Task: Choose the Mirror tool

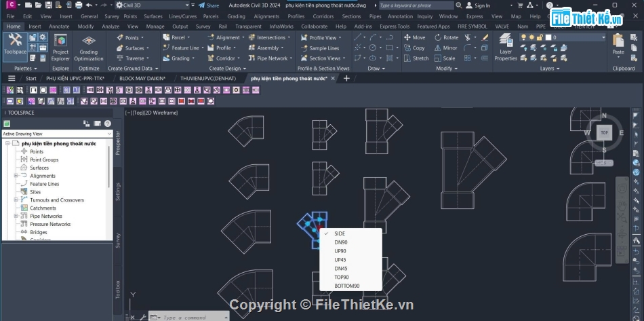Action: pos(446,48)
